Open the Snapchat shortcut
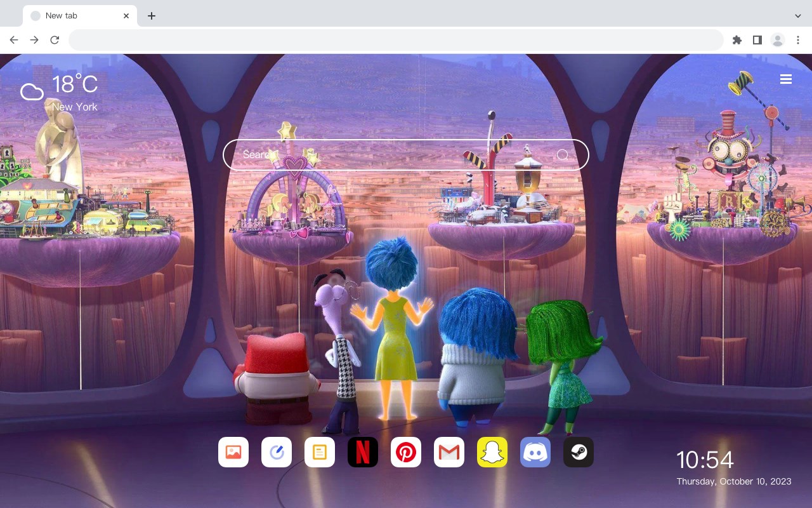This screenshot has height=508, width=812. 492,452
